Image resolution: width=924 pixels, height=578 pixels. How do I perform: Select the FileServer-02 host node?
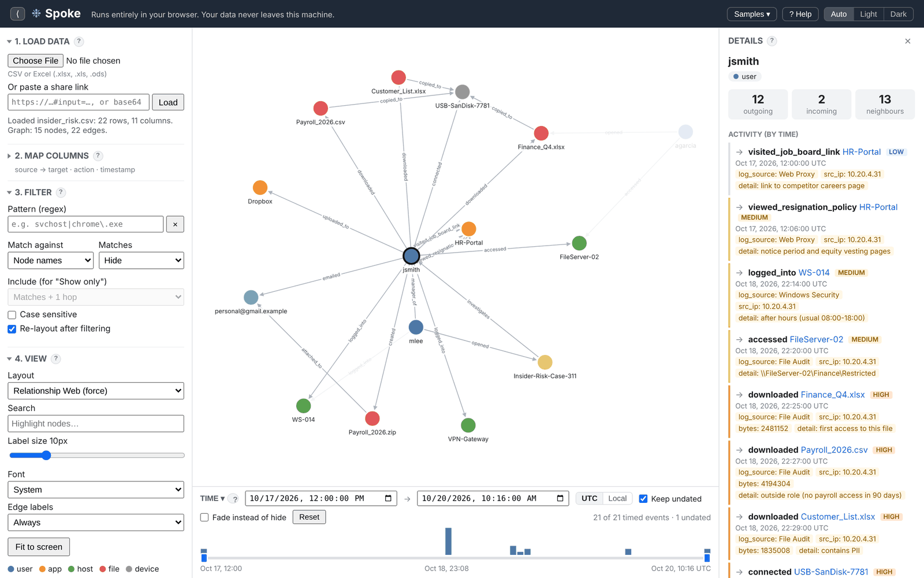pos(579,243)
